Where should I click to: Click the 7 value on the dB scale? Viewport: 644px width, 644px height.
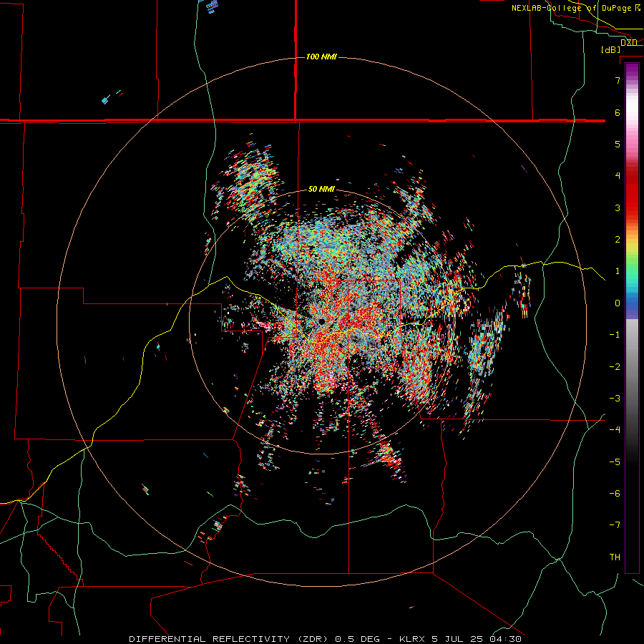pyautogui.click(x=618, y=80)
